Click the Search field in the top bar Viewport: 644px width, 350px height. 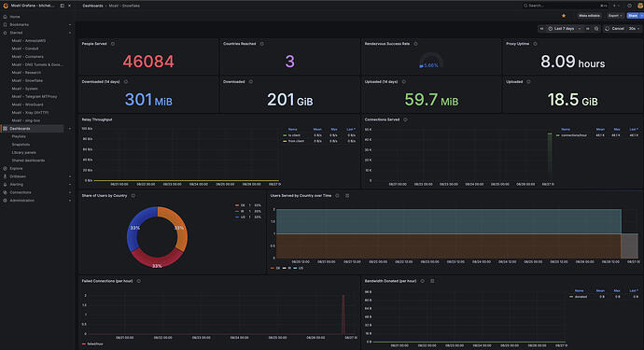(565, 6)
